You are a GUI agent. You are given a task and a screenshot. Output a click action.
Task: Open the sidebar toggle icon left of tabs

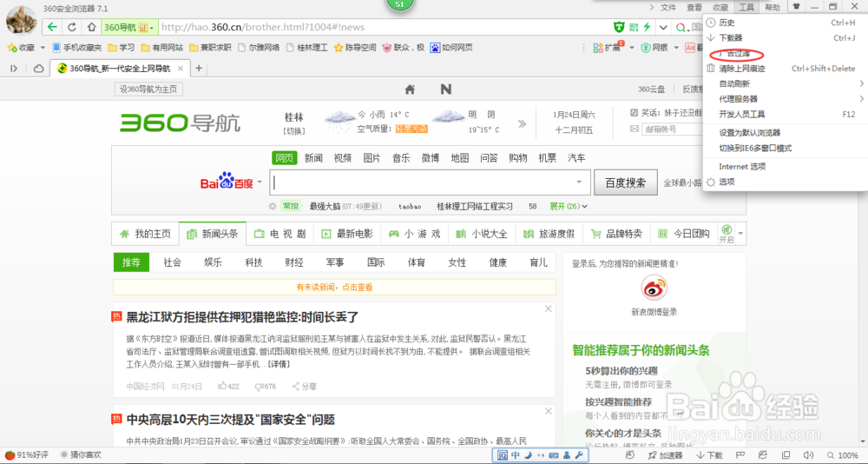coord(15,68)
